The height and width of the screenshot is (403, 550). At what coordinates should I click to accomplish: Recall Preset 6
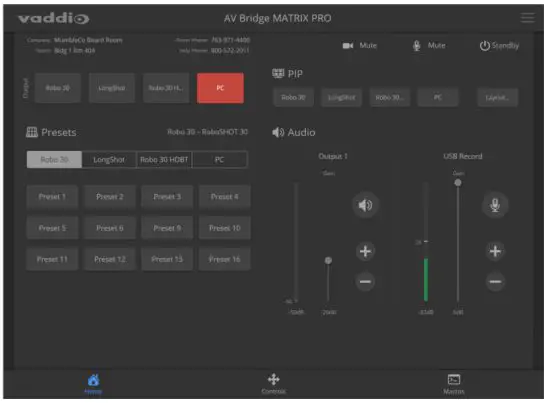coord(110,228)
